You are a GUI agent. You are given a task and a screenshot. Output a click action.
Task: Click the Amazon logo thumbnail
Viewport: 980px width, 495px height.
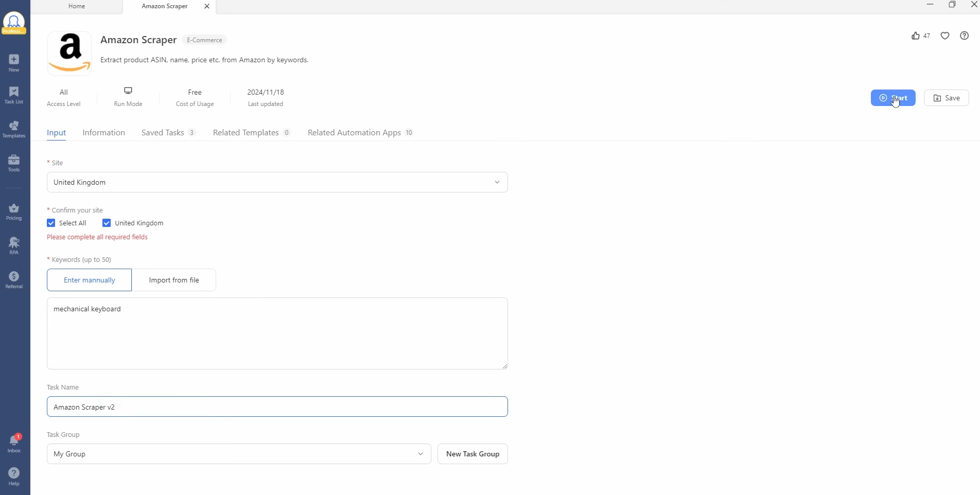pos(69,53)
